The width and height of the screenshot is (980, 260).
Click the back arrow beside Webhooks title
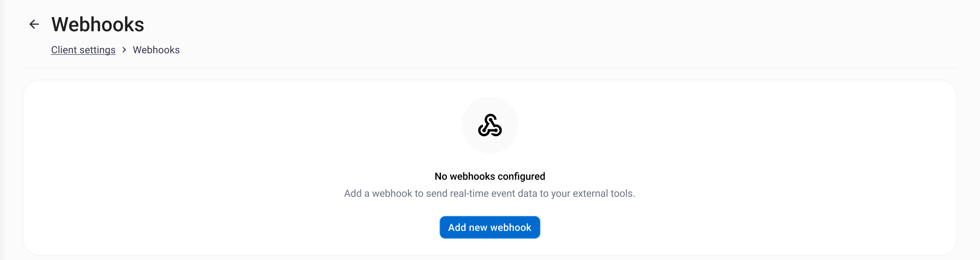click(x=34, y=25)
